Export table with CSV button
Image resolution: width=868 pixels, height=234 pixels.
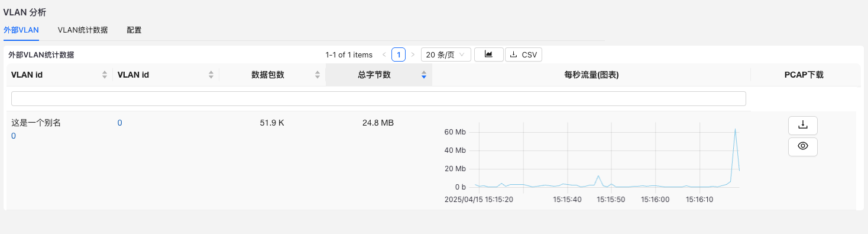[523, 55]
